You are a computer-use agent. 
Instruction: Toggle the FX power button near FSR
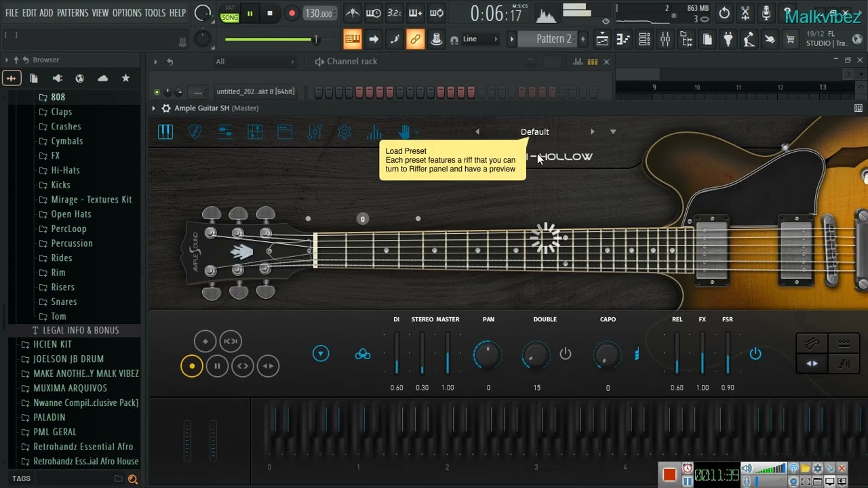coord(755,354)
